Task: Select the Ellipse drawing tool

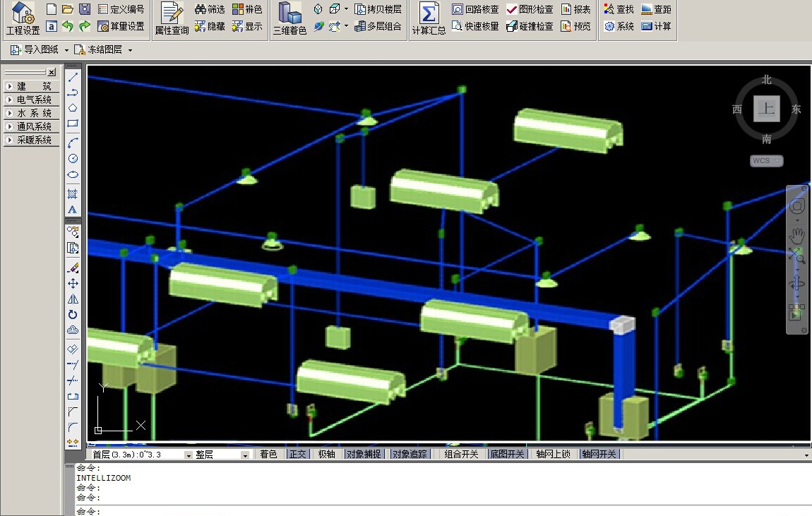Action: 73,174
